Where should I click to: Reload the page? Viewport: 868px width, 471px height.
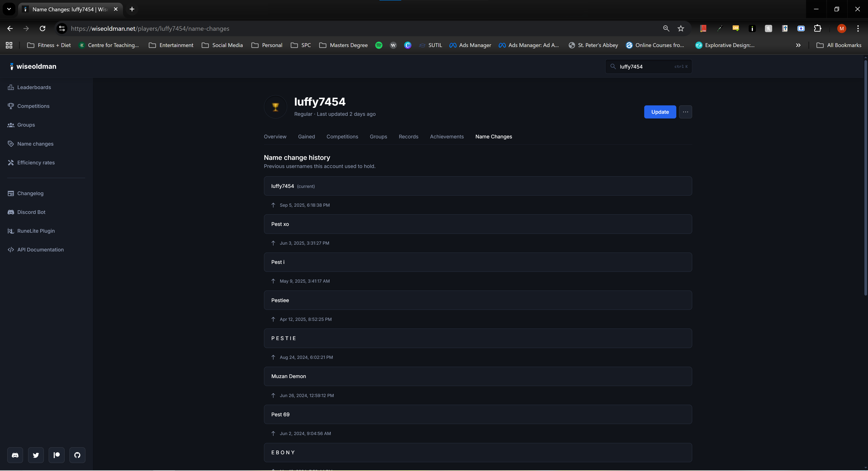point(42,29)
